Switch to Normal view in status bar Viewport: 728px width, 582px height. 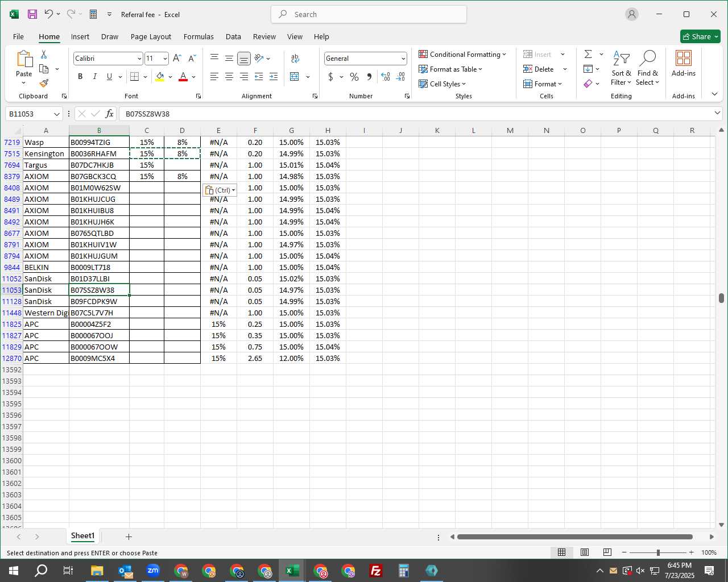click(561, 552)
